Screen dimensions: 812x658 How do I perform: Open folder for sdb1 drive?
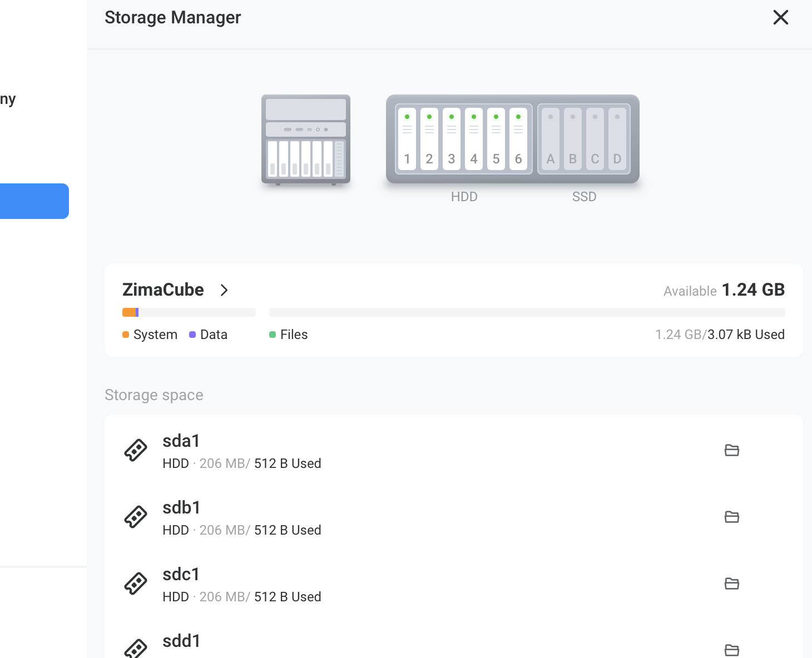[732, 517]
